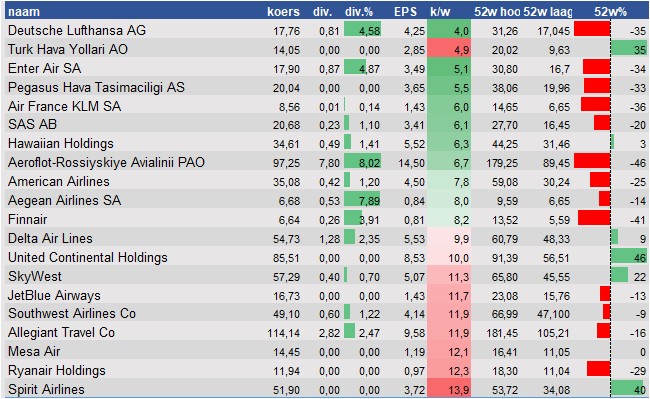
Task: Click the 'EPS' column header
Action: pyautogui.click(x=405, y=12)
